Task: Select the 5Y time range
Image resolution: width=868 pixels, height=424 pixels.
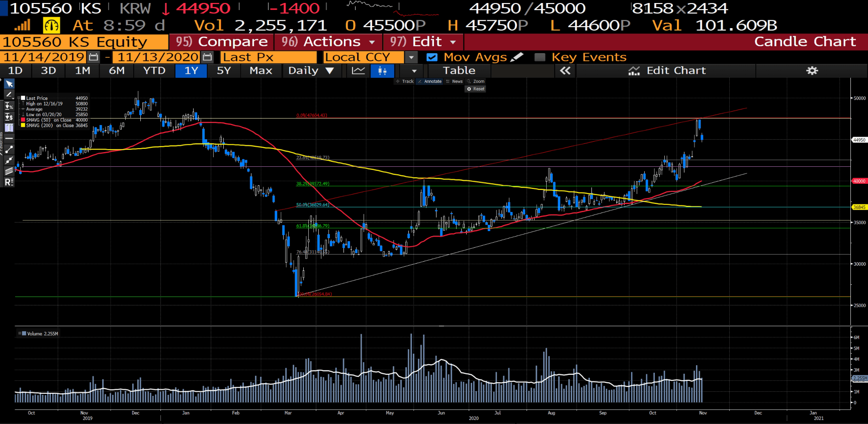Action: coord(224,71)
